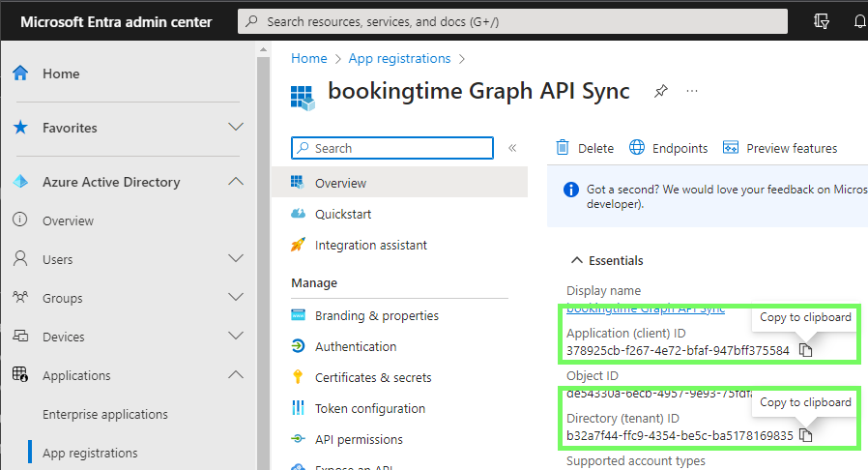Click the Endpoints globe icon
The image size is (868, 470).
(637, 147)
